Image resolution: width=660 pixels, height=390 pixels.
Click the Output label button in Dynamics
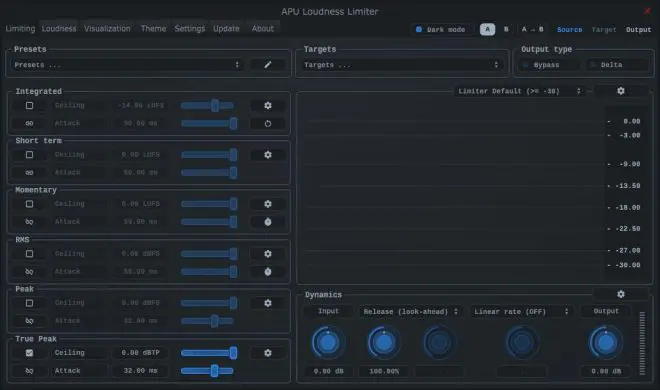606,311
